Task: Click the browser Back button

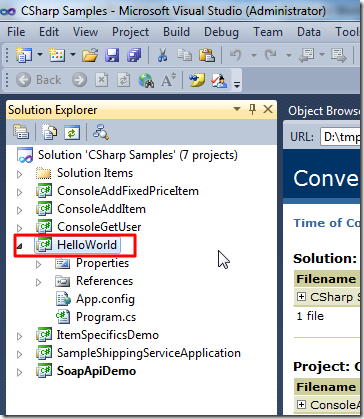Action: click(39, 80)
